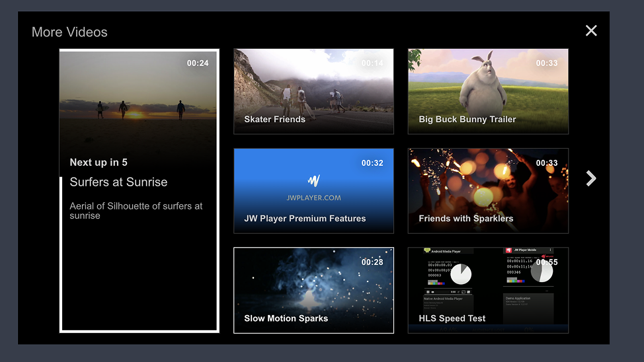644x362 pixels.
Task: Click the 00:28 duration on Slow Motion Sparks
Action: [x=372, y=262]
